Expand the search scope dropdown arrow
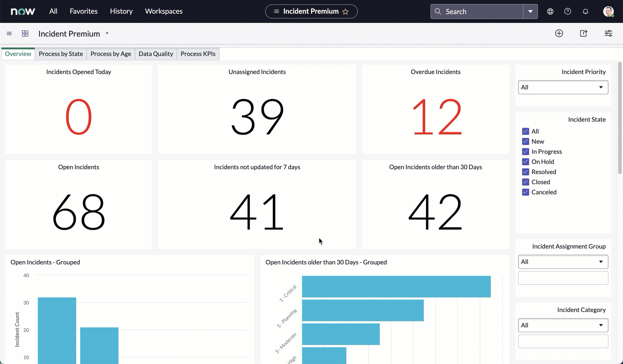Image resolution: width=623 pixels, height=364 pixels. tap(530, 11)
